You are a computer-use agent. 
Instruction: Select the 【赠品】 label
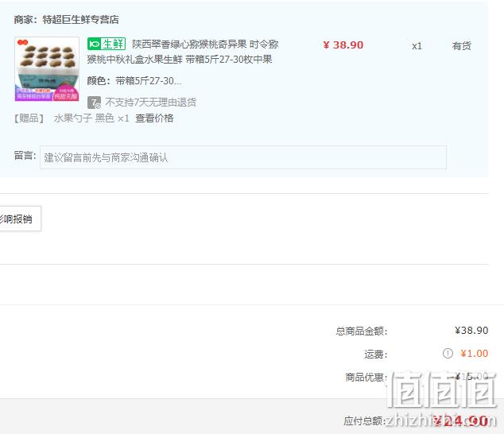tap(29, 118)
